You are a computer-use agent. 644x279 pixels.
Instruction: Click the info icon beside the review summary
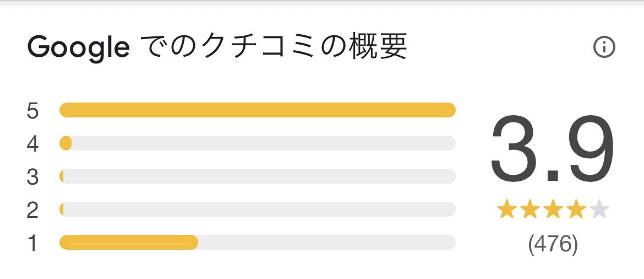604,48
